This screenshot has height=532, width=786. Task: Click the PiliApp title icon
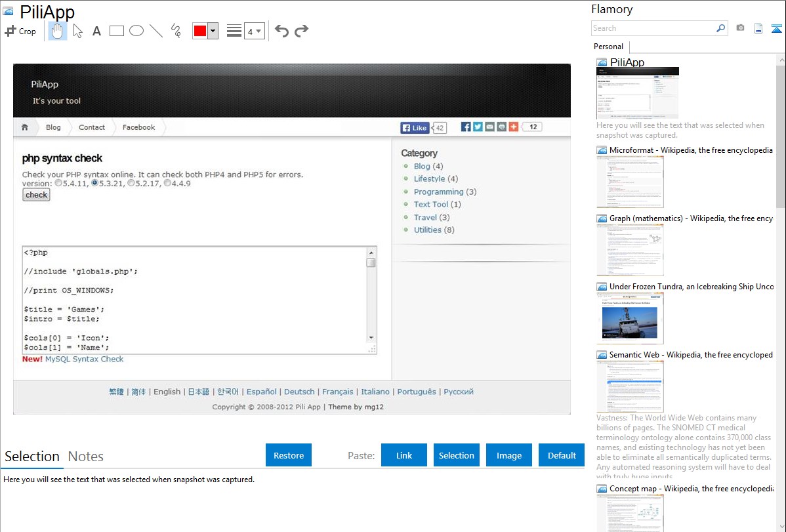(8, 11)
